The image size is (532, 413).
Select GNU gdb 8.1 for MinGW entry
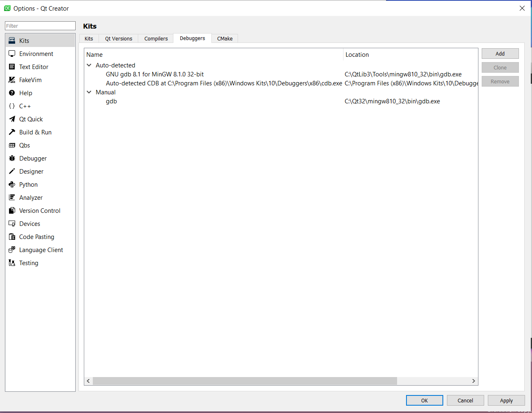(155, 74)
